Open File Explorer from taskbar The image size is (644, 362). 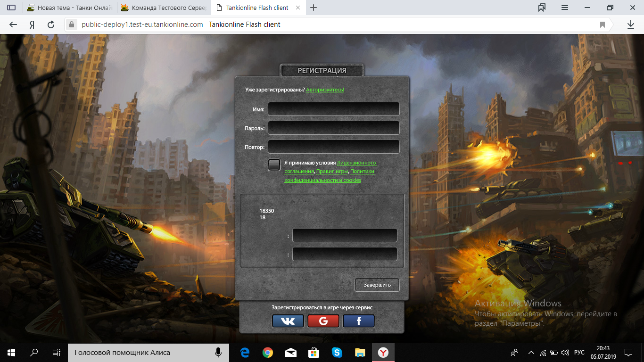click(x=360, y=352)
